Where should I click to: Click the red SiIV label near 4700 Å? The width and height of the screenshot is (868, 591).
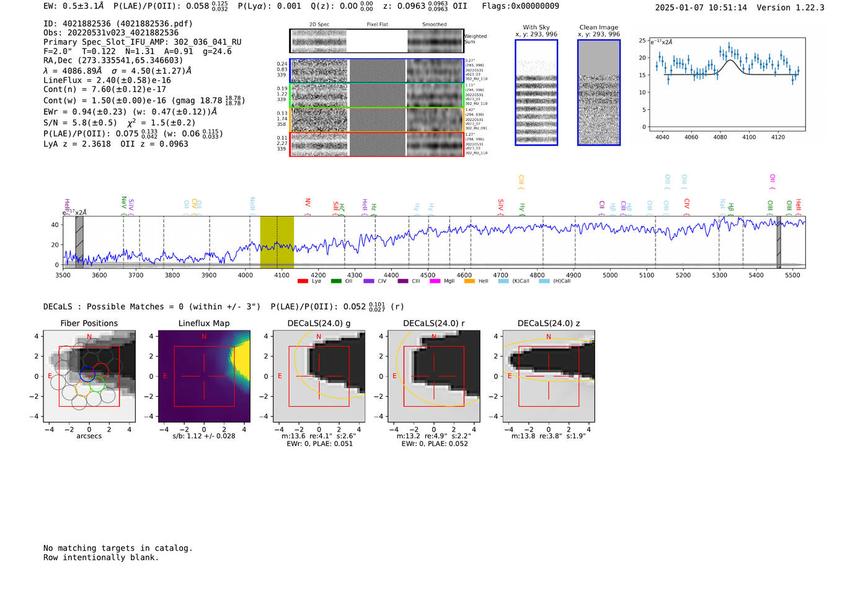(500, 206)
